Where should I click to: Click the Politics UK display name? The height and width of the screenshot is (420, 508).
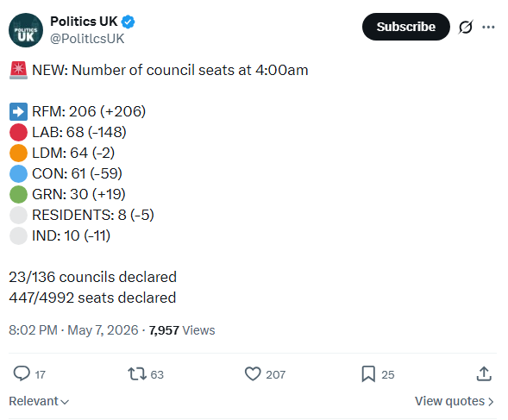click(84, 22)
